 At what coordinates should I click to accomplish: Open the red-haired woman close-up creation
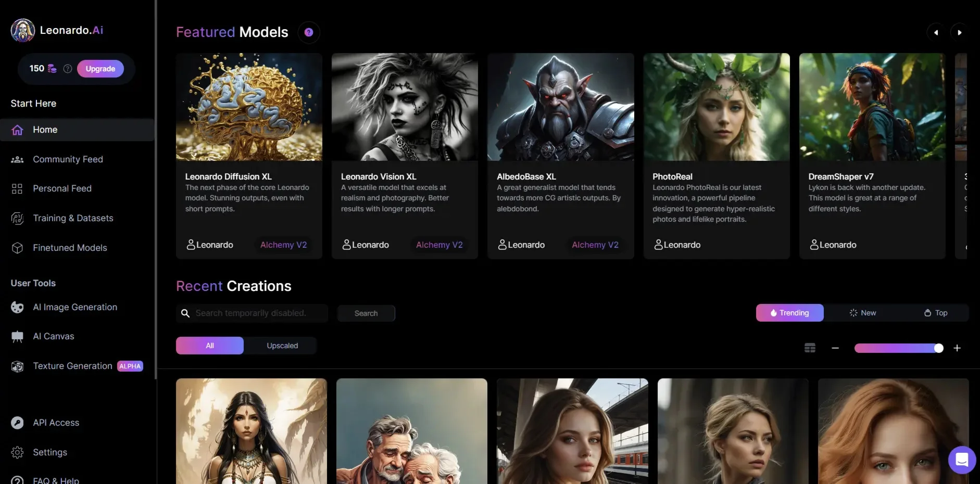pos(894,431)
